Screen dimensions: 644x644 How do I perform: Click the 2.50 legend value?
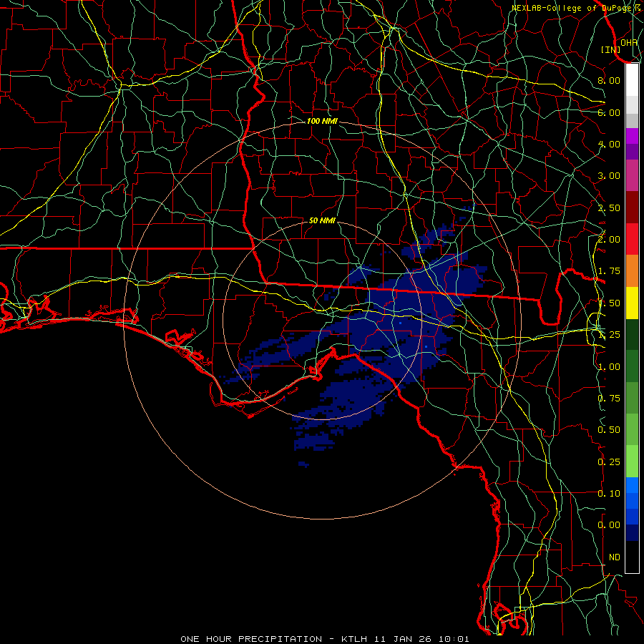click(609, 208)
